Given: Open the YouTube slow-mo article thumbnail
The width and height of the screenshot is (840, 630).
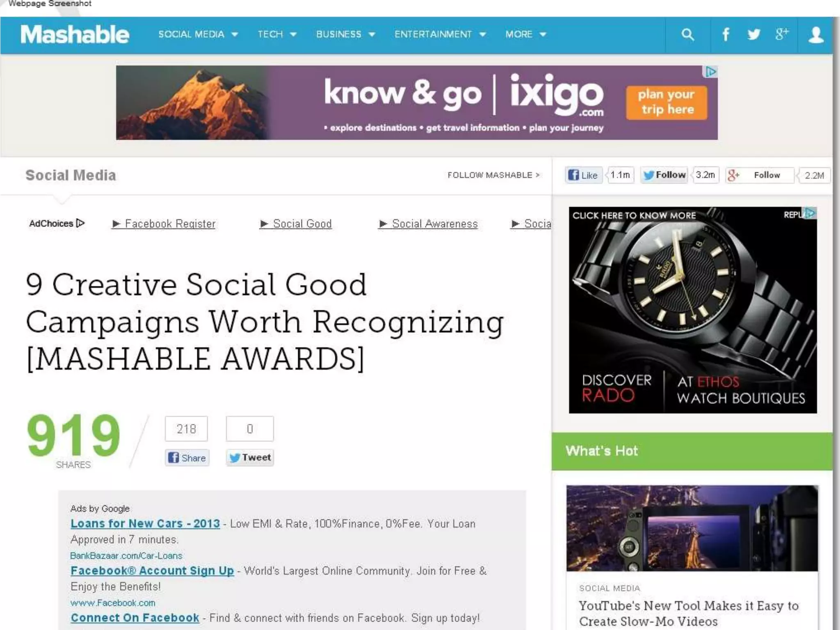Looking at the screenshot, I should pyautogui.click(x=692, y=528).
